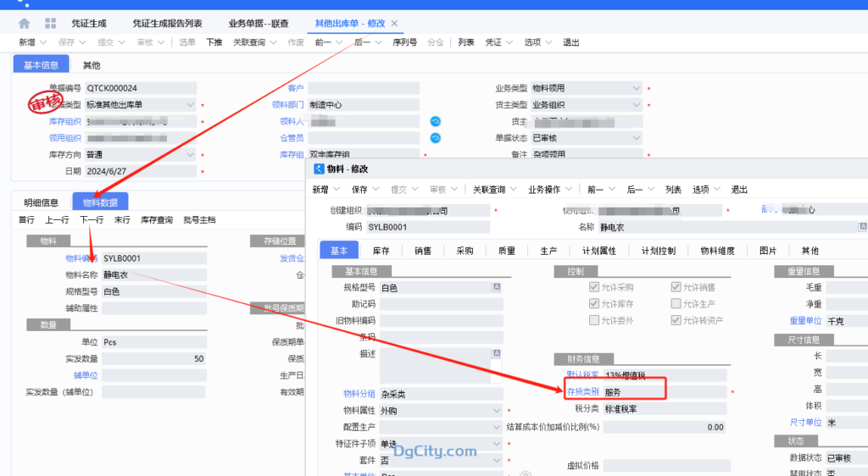Click 退出 in the material window toolbar
The height and width of the screenshot is (476, 868).
click(x=739, y=190)
